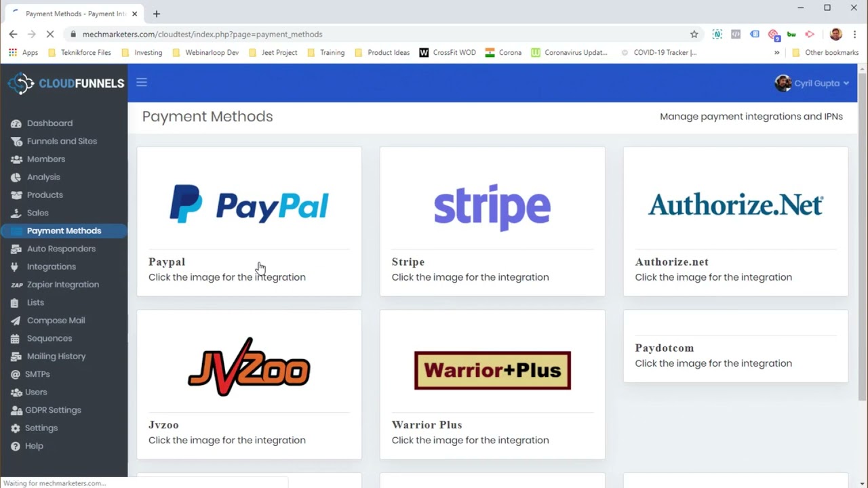Click the PayPal logo image
Image resolution: width=868 pixels, height=488 pixels.
(x=249, y=204)
